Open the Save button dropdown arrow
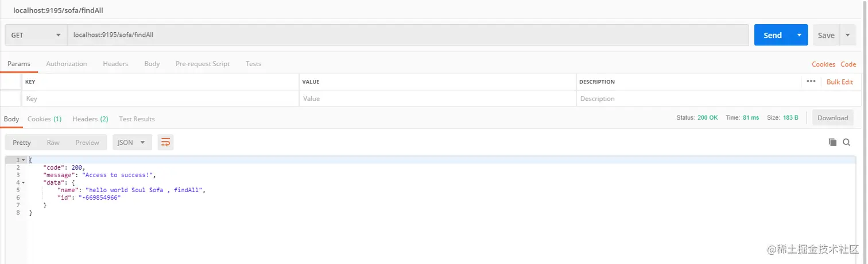The height and width of the screenshot is (264, 868). [x=847, y=35]
